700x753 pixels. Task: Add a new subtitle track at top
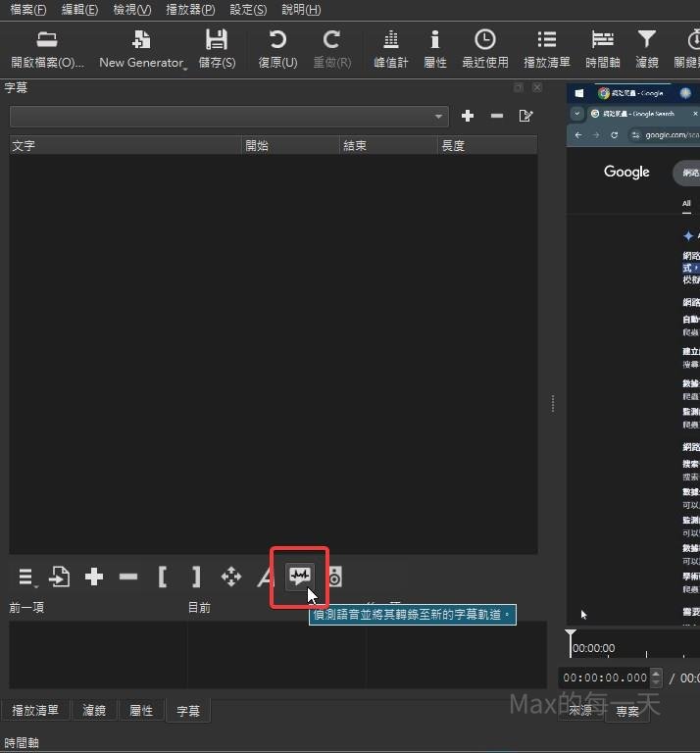(468, 116)
